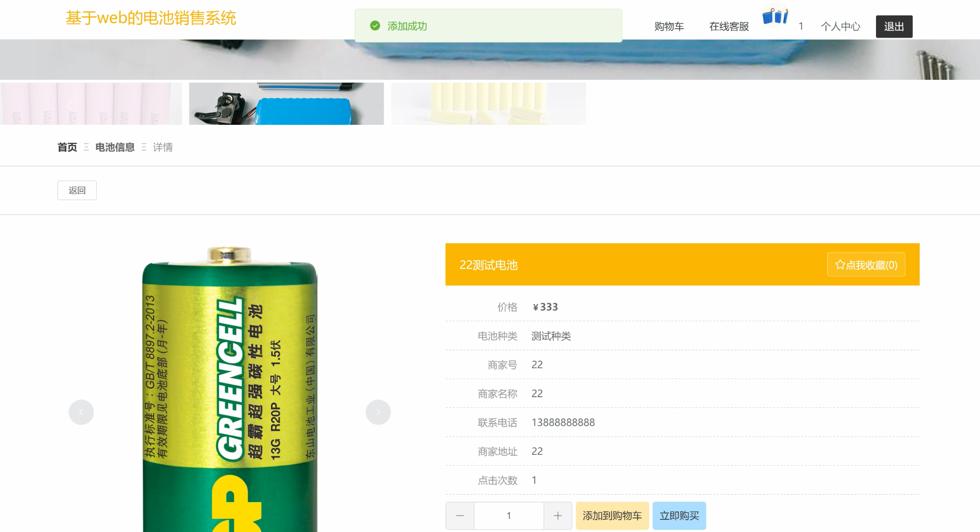Click the 商家地址 field label
The image size is (980, 532).
pyautogui.click(x=497, y=452)
